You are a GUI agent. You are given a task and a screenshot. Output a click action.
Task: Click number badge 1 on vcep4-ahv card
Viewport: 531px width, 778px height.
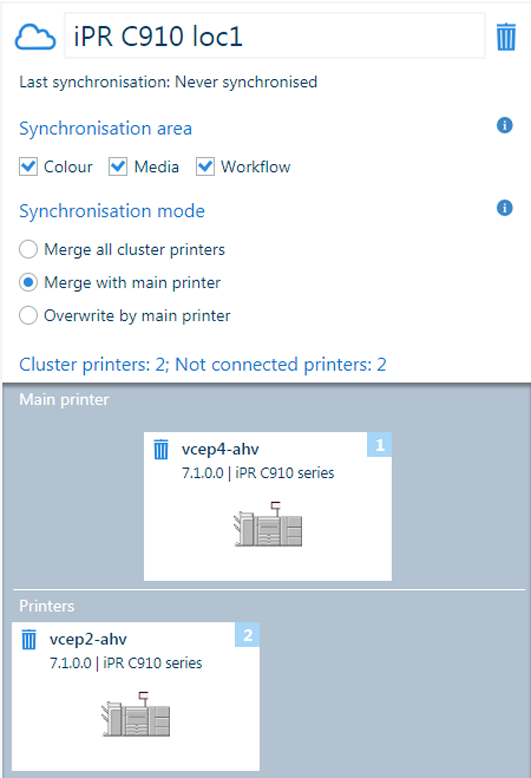(380, 445)
